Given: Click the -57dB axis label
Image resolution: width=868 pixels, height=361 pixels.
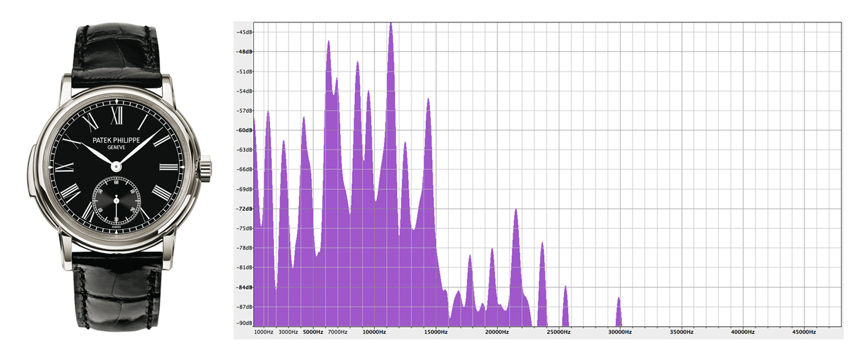Looking at the screenshot, I should 244,110.
